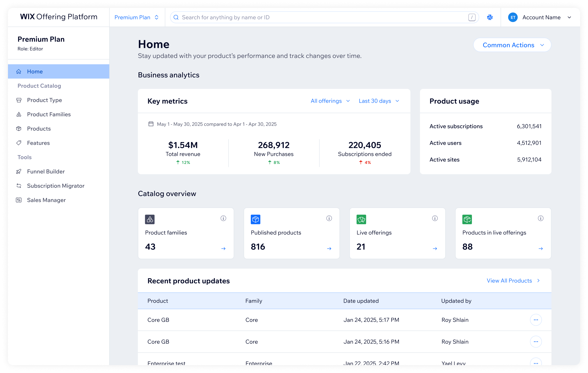Click Jan 24, 2025, 5:16 PM date cell
Image resolution: width=588 pixels, height=373 pixels.
(x=371, y=342)
